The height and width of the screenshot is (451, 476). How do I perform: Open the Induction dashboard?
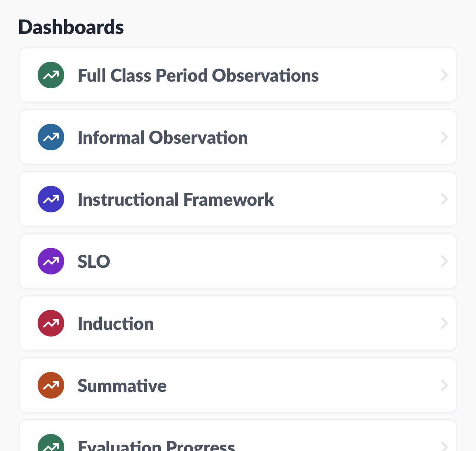pos(115,323)
